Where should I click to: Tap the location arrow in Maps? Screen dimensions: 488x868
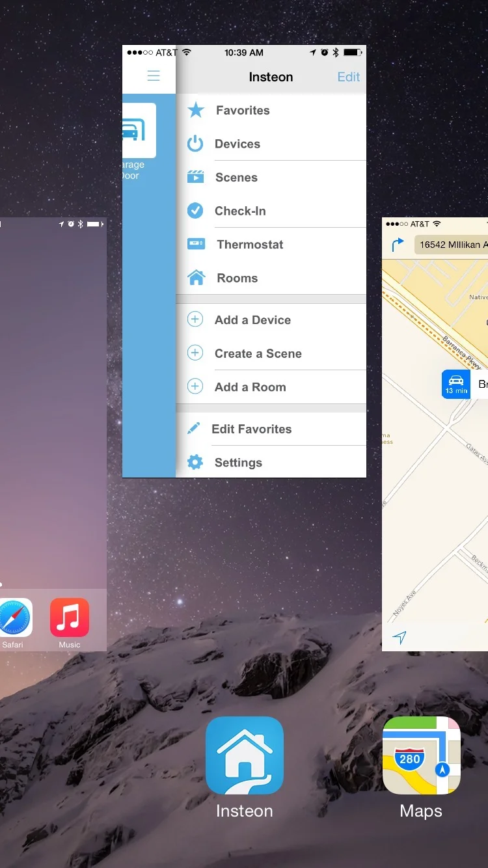coord(400,637)
